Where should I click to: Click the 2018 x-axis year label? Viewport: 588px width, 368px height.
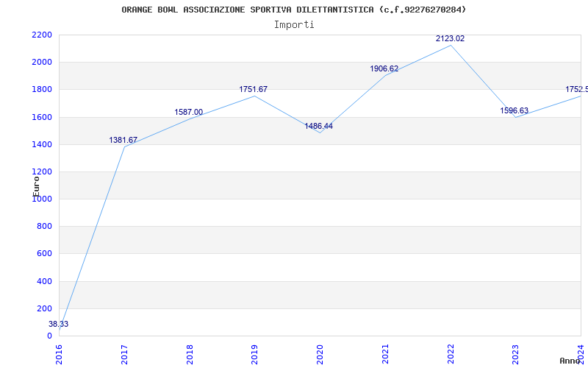point(190,355)
